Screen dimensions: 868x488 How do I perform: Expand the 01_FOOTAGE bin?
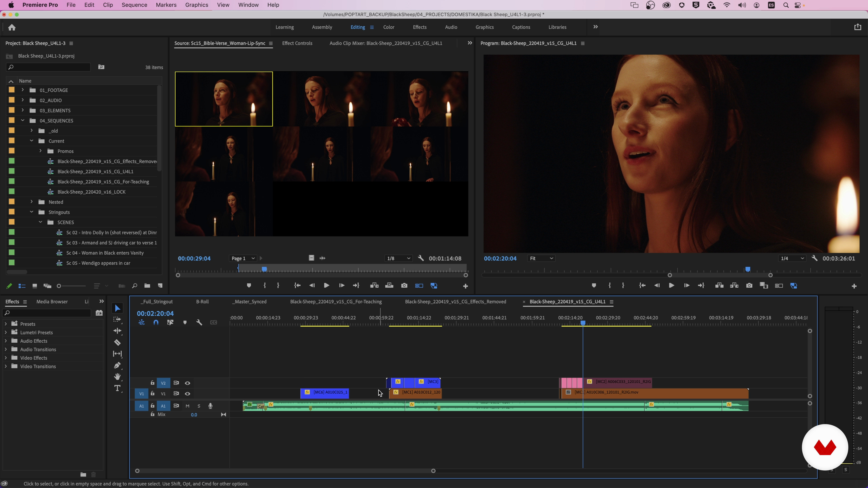pyautogui.click(x=23, y=90)
